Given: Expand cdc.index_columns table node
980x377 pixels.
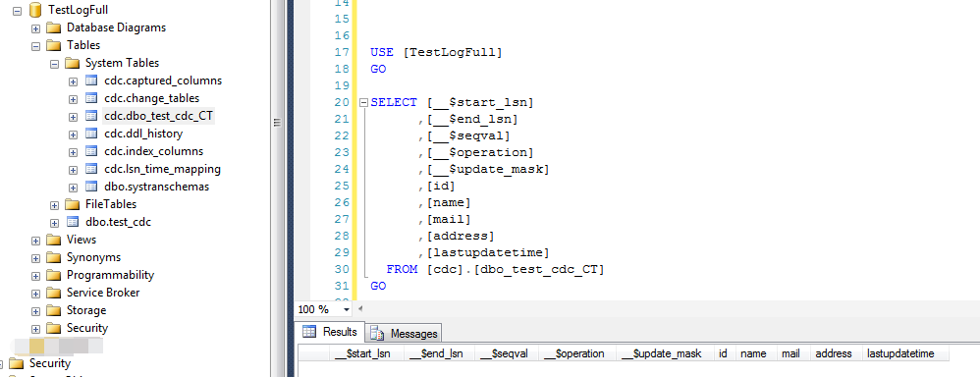Looking at the screenshot, I should coord(73,152).
